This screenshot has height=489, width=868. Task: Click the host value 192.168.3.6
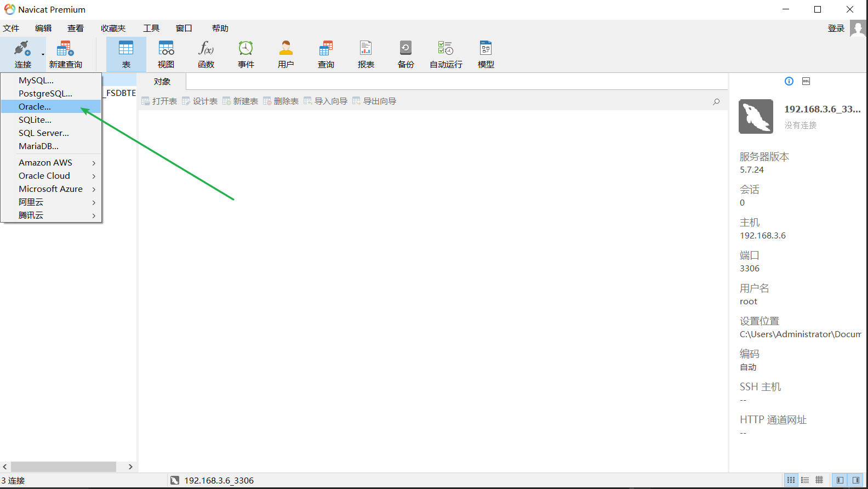[763, 236]
